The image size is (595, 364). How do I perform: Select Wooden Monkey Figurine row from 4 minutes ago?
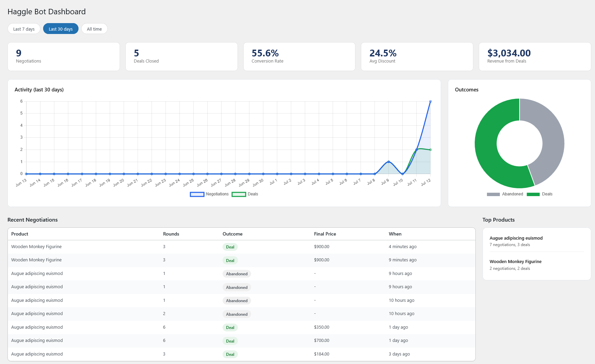[x=241, y=247]
